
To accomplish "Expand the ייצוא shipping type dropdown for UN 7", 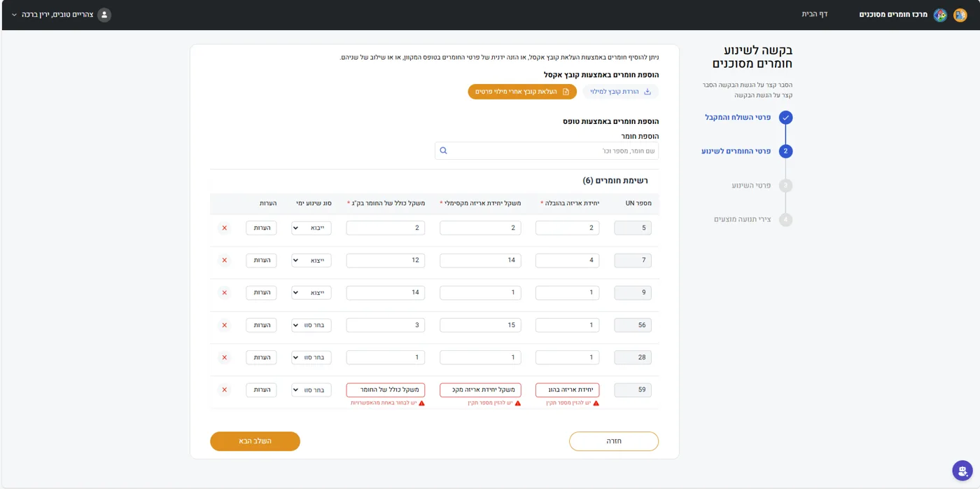I will (311, 261).
